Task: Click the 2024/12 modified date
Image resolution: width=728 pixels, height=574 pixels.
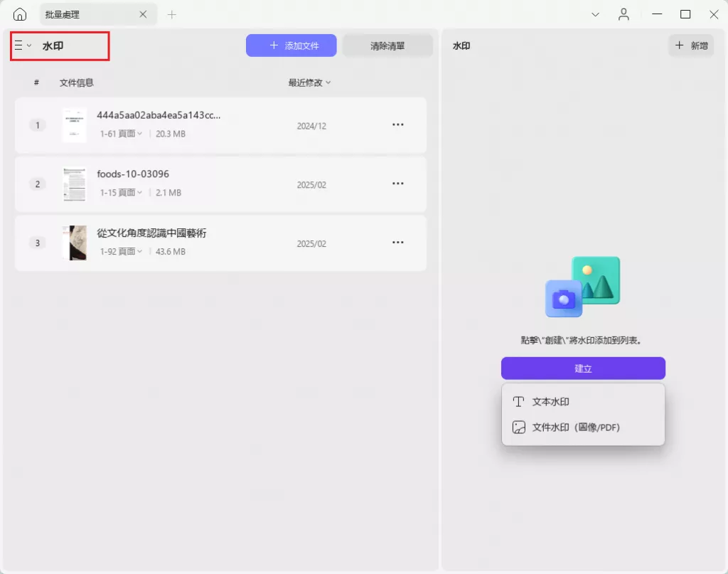Action: (311, 127)
